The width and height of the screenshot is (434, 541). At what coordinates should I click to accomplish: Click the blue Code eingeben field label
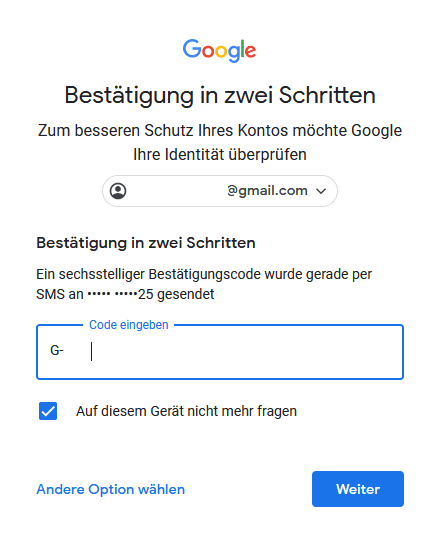click(129, 325)
